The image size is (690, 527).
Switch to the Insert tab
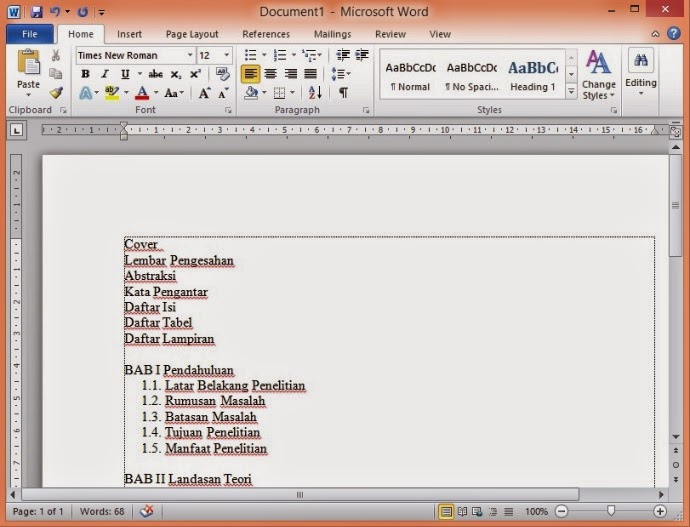[x=129, y=34]
